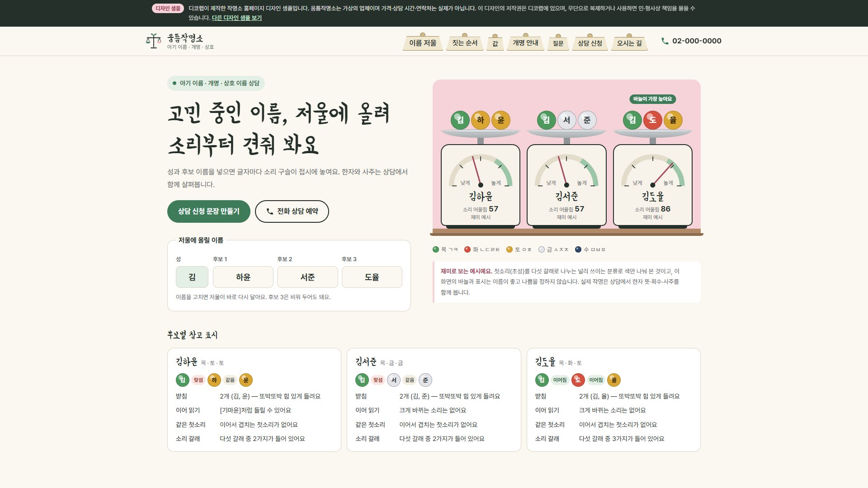The width and height of the screenshot is (868, 488).
Task: Click the phone icon inside 전화 상담 예약 button
Action: 270,211
